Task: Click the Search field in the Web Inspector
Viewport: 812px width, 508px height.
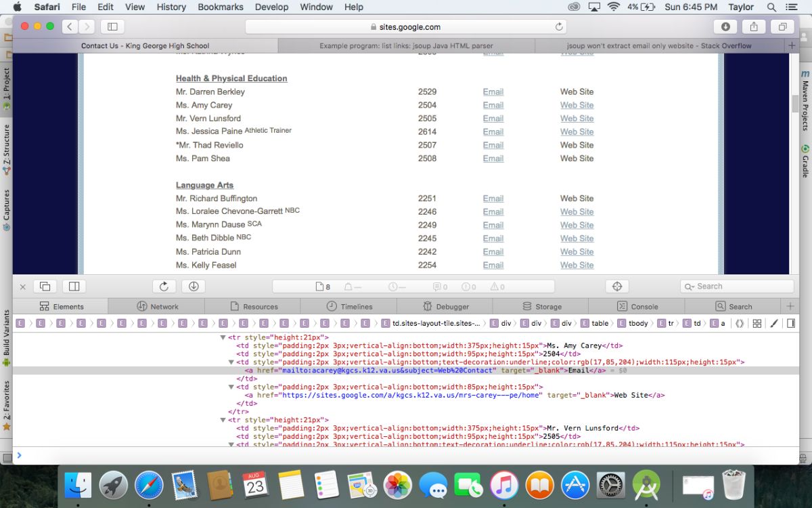Action: 737,287
